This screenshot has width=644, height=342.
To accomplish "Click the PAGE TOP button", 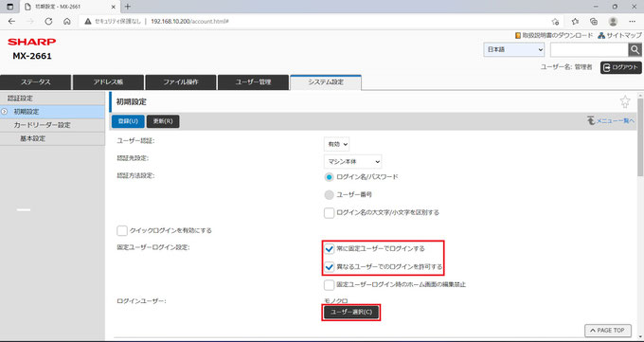I will (x=607, y=331).
